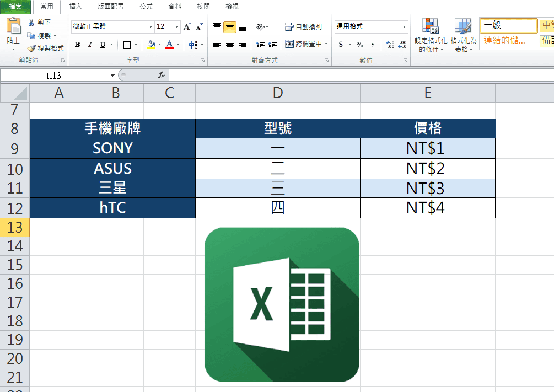Select the Excel logo picture
This screenshot has width=554, height=392.
click(x=282, y=305)
